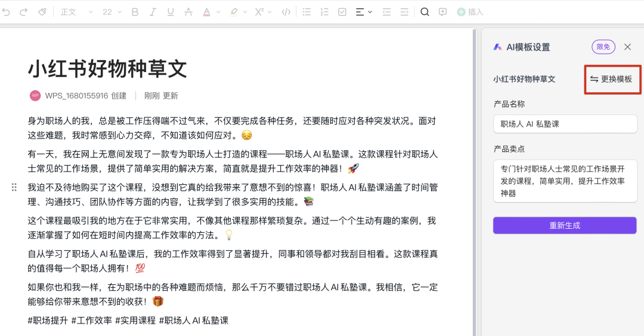Viewport: 644px width, 336px height.
Task: Click the 限免 badge in AI panel
Action: [x=603, y=47]
